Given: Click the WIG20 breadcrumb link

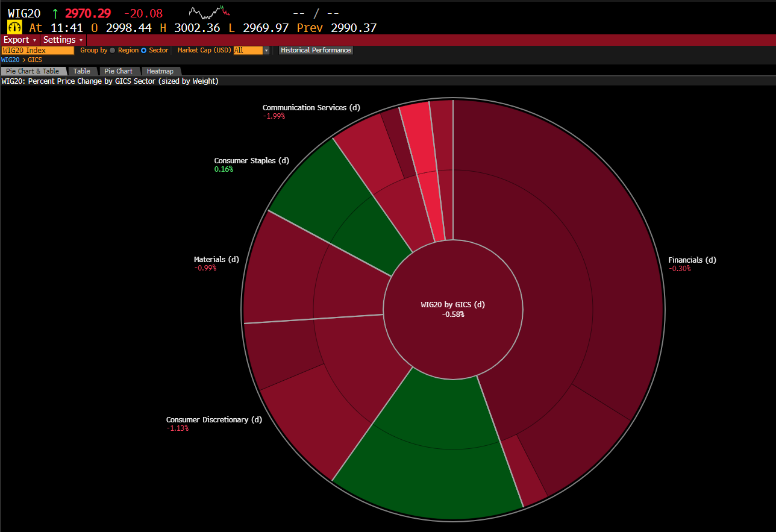Looking at the screenshot, I should coord(10,60).
